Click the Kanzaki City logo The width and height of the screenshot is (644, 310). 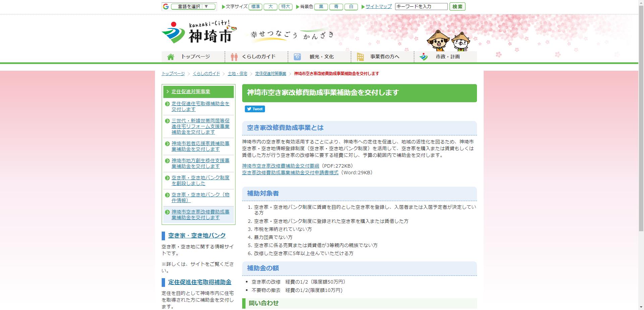pyautogui.click(x=198, y=34)
